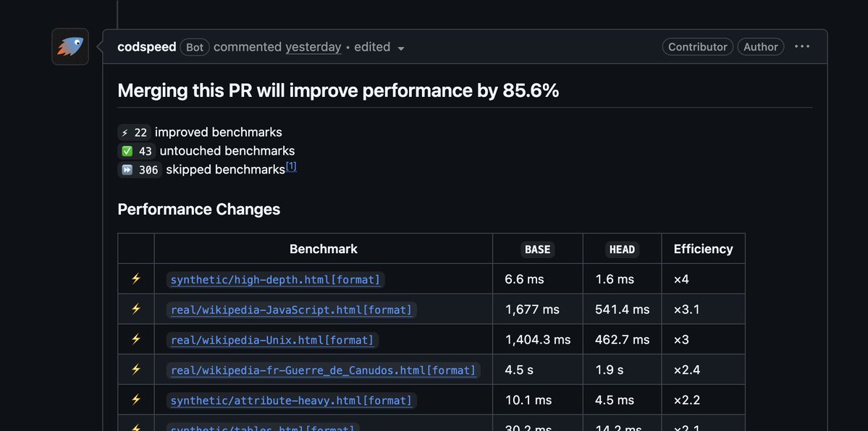This screenshot has width=868, height=431.
Task: Click the '1,404.3 ms' base value
Action: (537, 340)
